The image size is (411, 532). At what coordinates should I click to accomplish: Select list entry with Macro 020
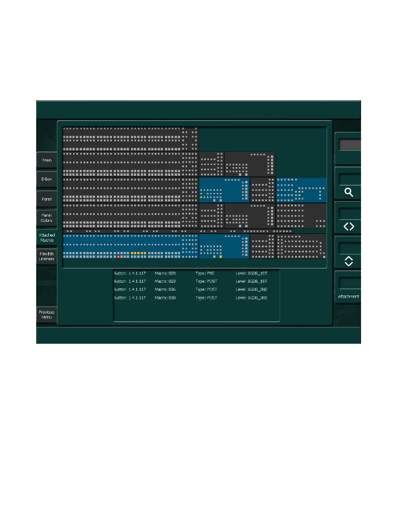click(x=196, y=274)
